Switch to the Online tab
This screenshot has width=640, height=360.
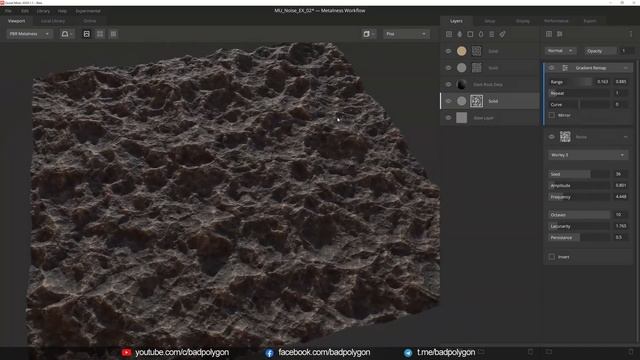[90, 21]
